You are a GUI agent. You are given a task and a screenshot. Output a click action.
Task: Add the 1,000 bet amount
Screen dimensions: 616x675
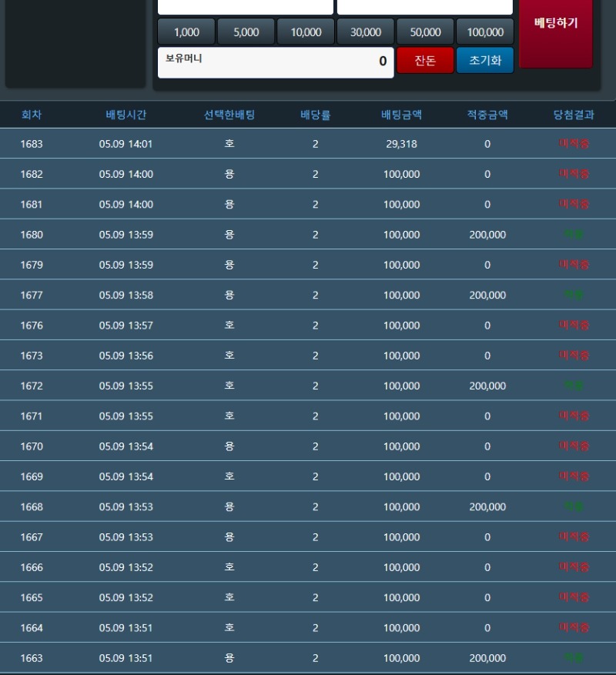point(186,32)
